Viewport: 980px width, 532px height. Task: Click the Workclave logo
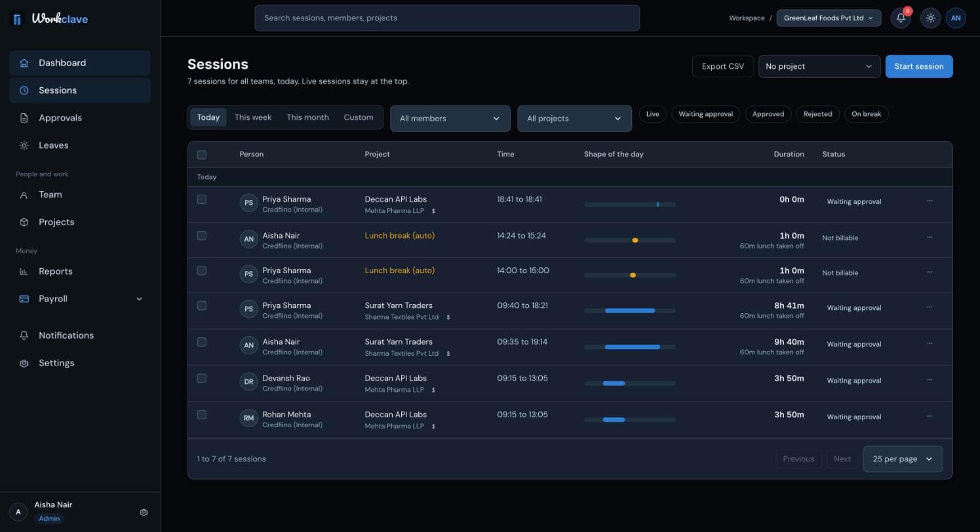pyautogui.click(x=50, y=19)
